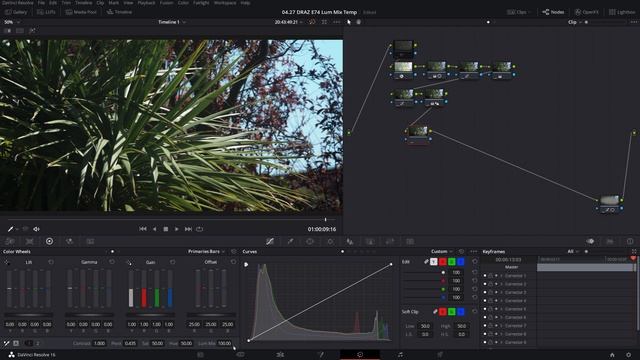Image resolution: width=640 pixels, height=360 pixels.
Task: Open the Clip dropdown above node editor
Action: pos(574,22)
